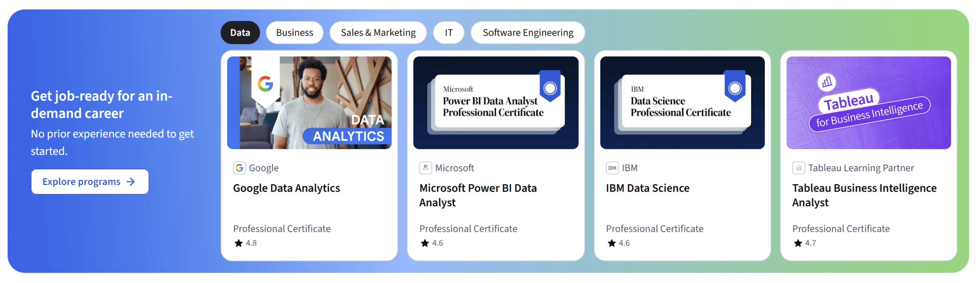Click the 4.7 rating value

click(810, 243)
